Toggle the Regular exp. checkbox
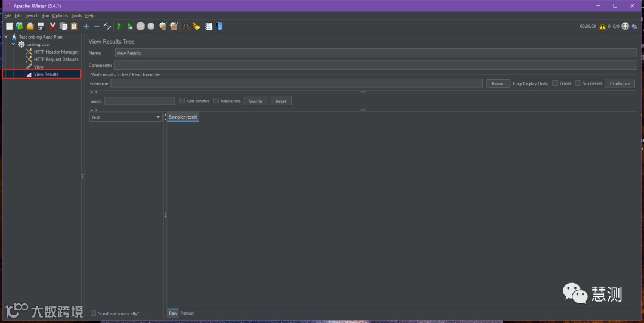This screenshot has height=323, width=644. (x=216, y=101)
